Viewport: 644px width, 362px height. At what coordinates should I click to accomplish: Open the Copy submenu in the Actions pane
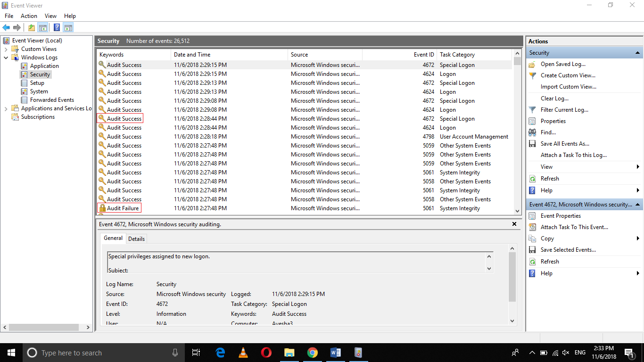coord(584,239)
